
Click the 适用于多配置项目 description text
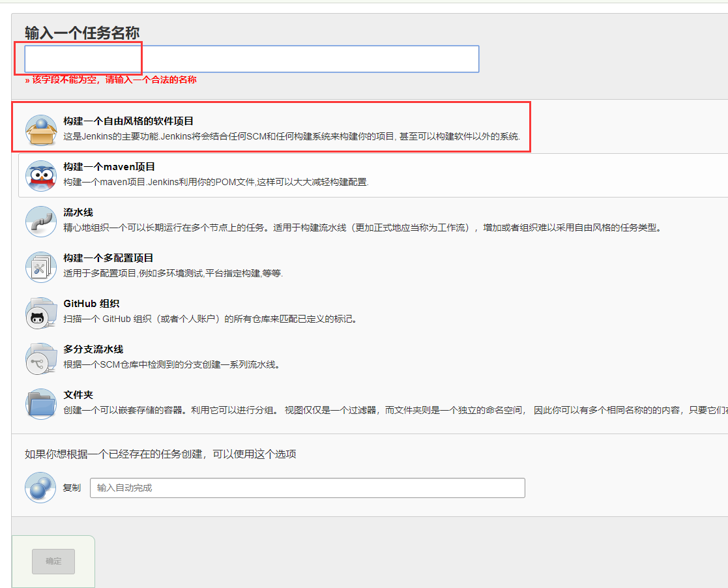pyautogui.click(x=173, y=273)
